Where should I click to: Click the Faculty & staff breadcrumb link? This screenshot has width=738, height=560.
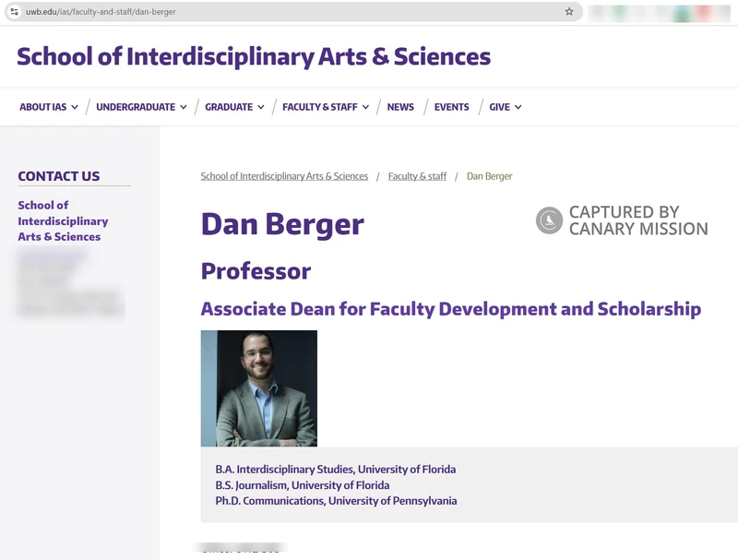(417, 176)
